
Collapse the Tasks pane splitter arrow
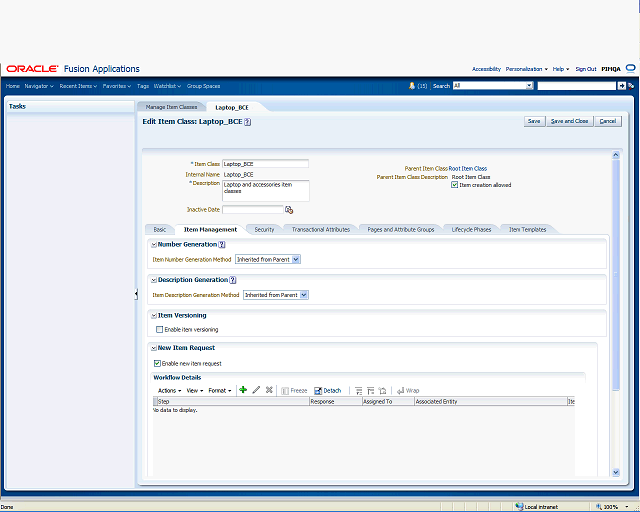pos(136,294)
